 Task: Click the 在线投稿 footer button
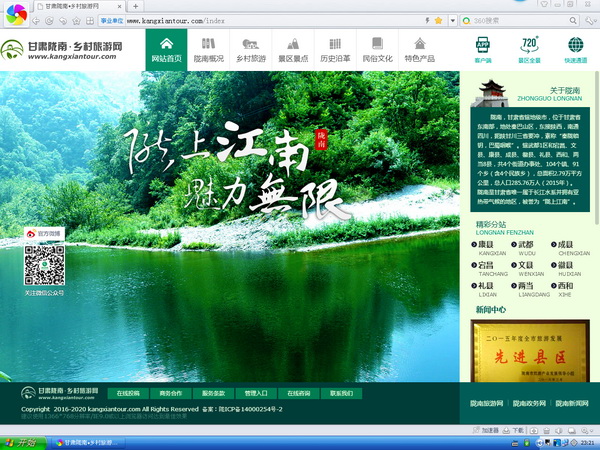coord(128,393)
